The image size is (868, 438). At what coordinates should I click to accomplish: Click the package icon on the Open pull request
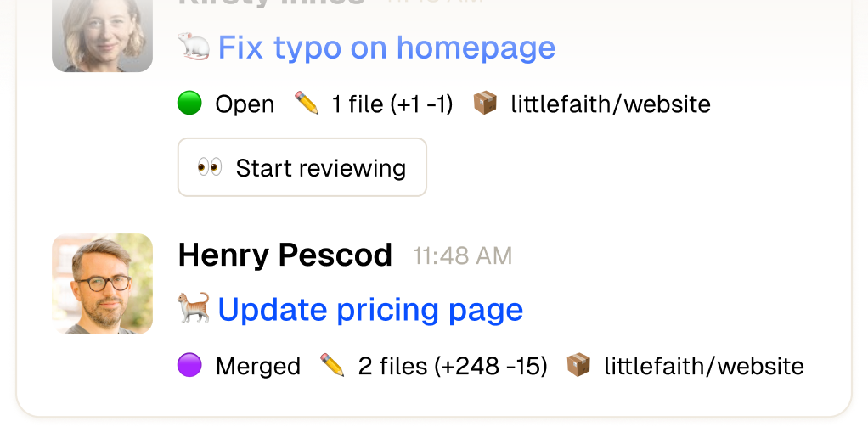(x=485, y=104)
